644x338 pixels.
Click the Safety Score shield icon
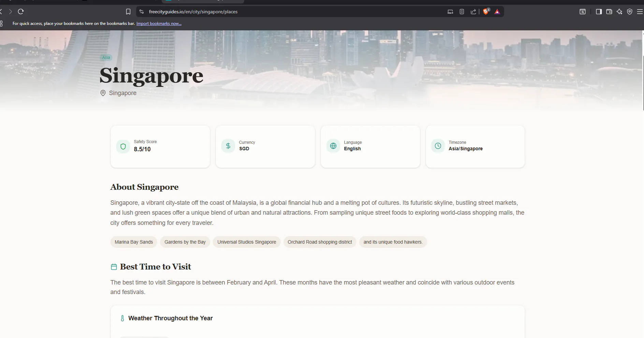[123, 147]
